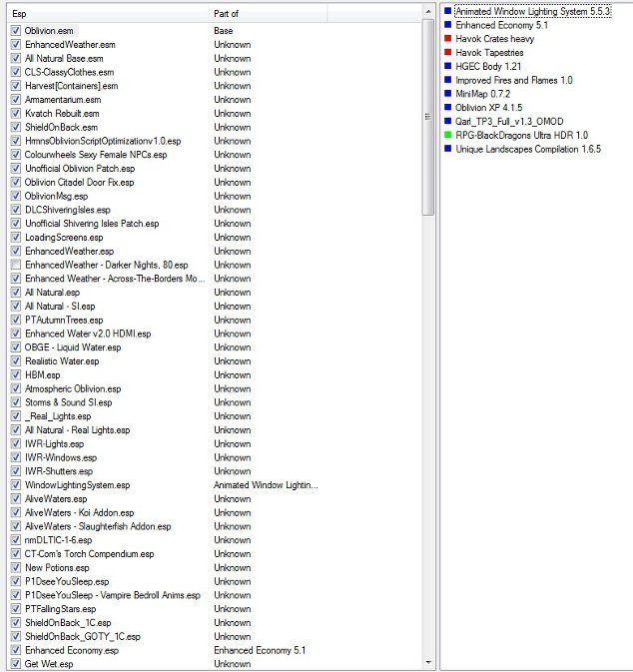633x672 pixels.
Task: Click blue square icon beside Oblivion XP 4.1.5
Action: [448, 107]
